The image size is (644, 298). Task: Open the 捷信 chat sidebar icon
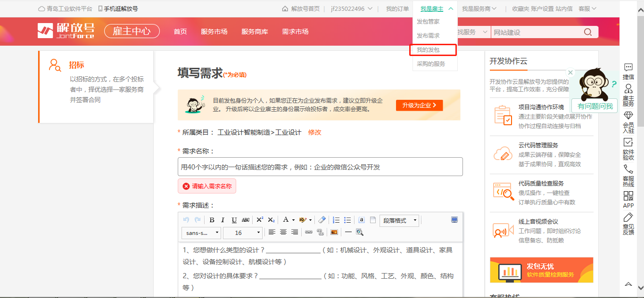628,71
